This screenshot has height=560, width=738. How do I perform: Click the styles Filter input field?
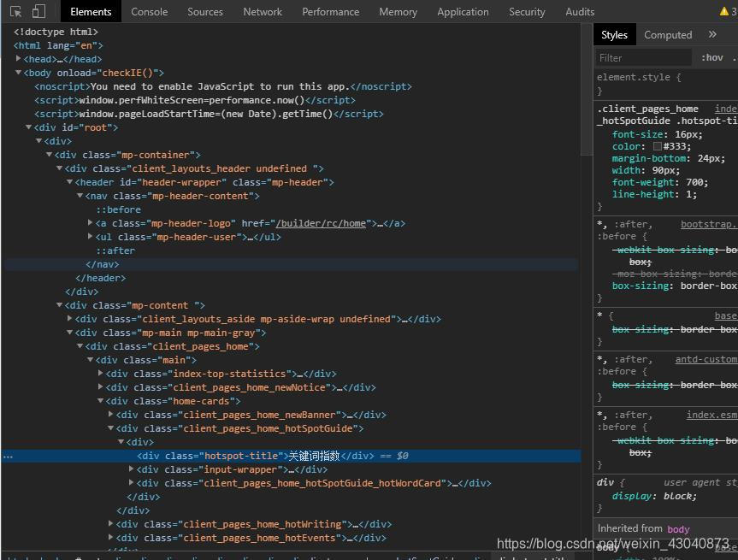click(x=644, y=57)
